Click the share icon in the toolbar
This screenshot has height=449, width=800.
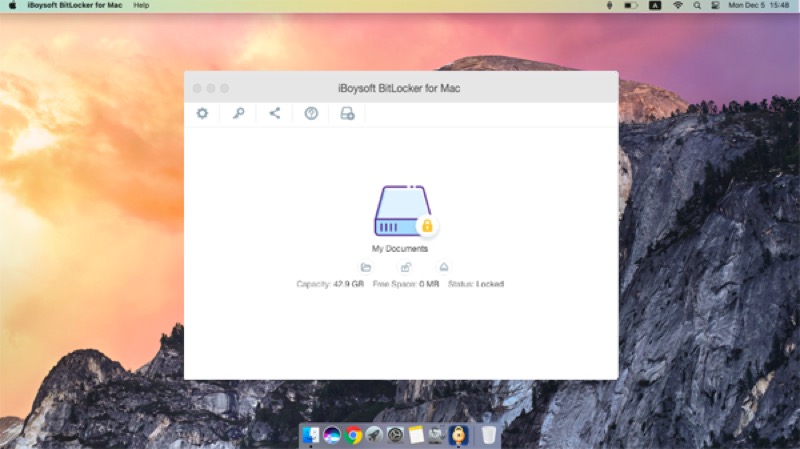[x=274, y=113]
